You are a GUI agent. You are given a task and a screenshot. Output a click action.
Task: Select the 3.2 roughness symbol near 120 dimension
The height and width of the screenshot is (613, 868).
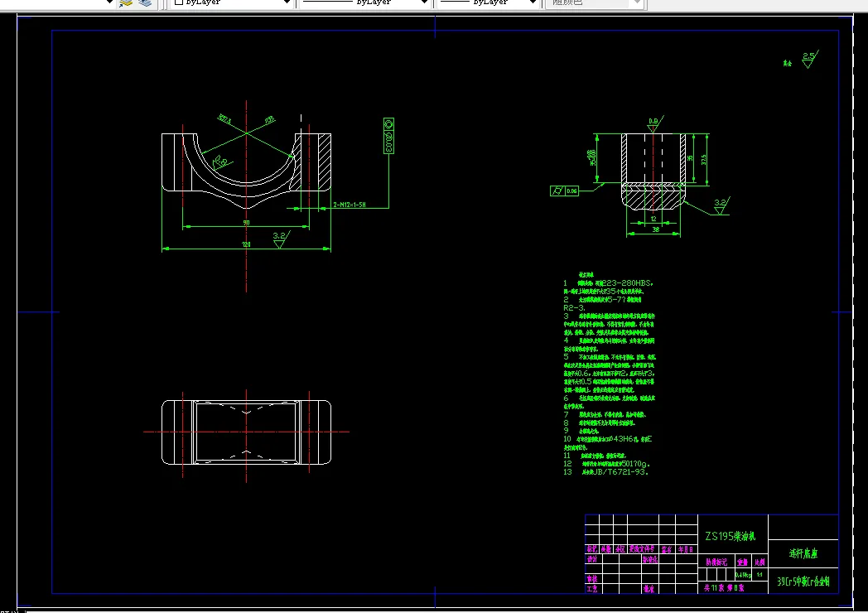click(x=281, y=239)
